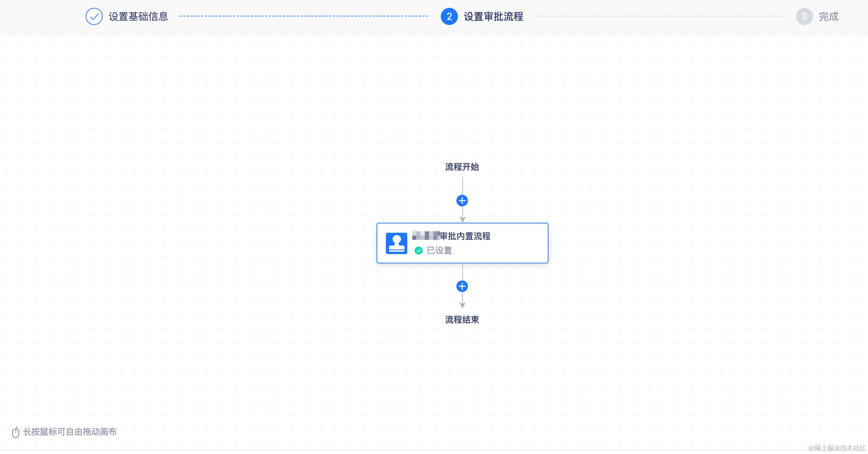Click the 流程开始 start node label

462,167
